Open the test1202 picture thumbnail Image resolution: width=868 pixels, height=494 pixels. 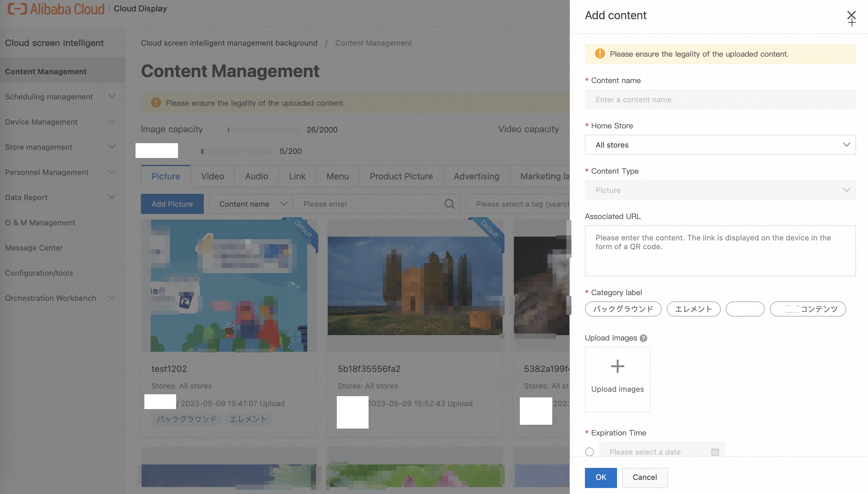[x=229, y=285]
